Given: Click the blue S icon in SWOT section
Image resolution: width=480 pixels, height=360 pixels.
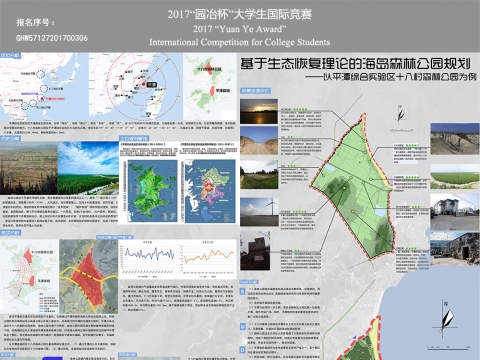Looking at the screenshot, I should 243,292.
